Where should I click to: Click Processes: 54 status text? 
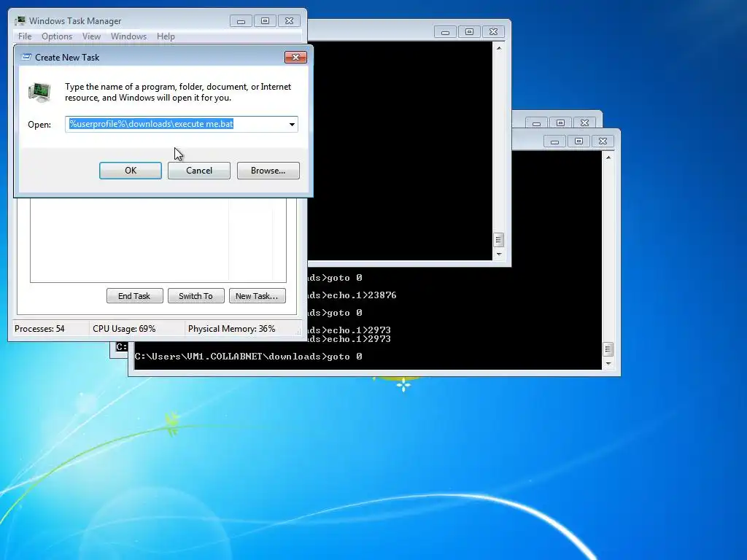click(39, 329)
